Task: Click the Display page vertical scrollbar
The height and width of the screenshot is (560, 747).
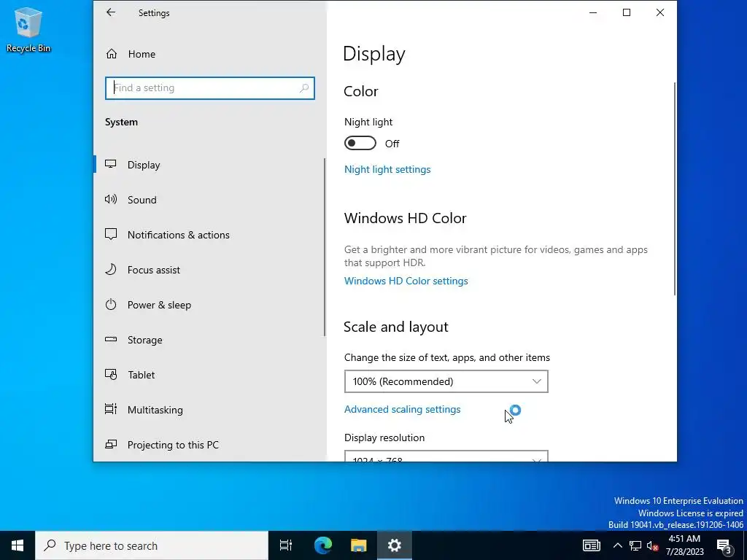Action: coord(675,189)
